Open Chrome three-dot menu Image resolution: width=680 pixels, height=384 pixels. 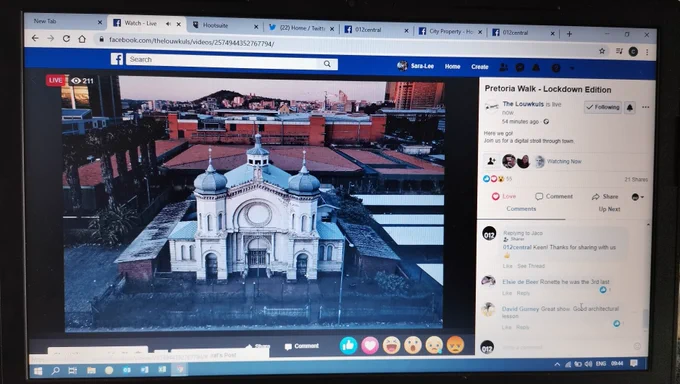[x=647, y=52]
